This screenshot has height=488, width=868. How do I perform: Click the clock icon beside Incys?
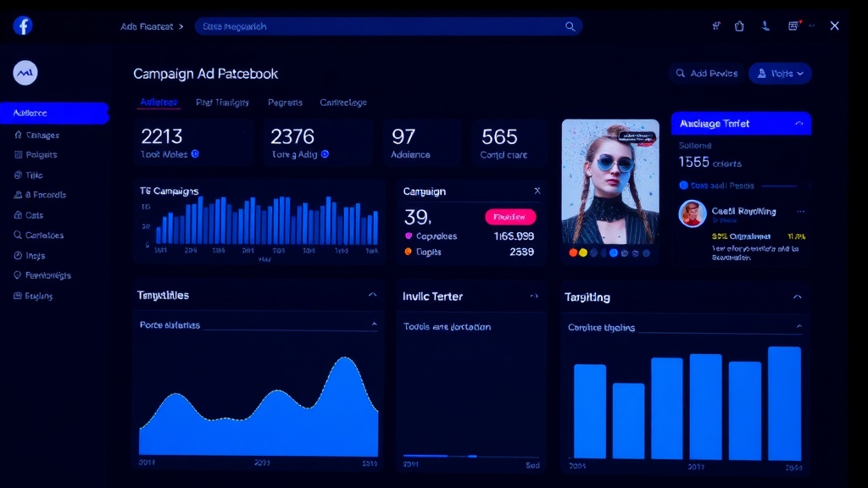click(x=18, y=255)
